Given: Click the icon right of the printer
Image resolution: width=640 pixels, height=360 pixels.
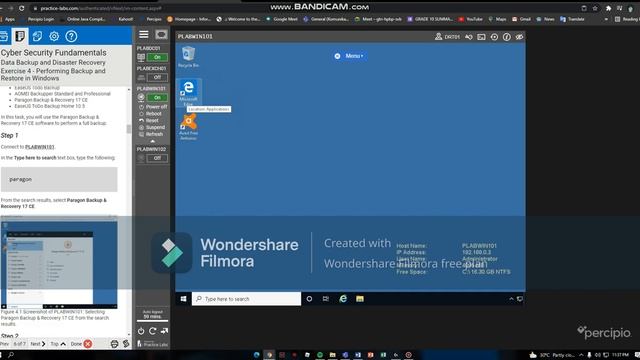Looking at the screenshot, I should point(126,344).
